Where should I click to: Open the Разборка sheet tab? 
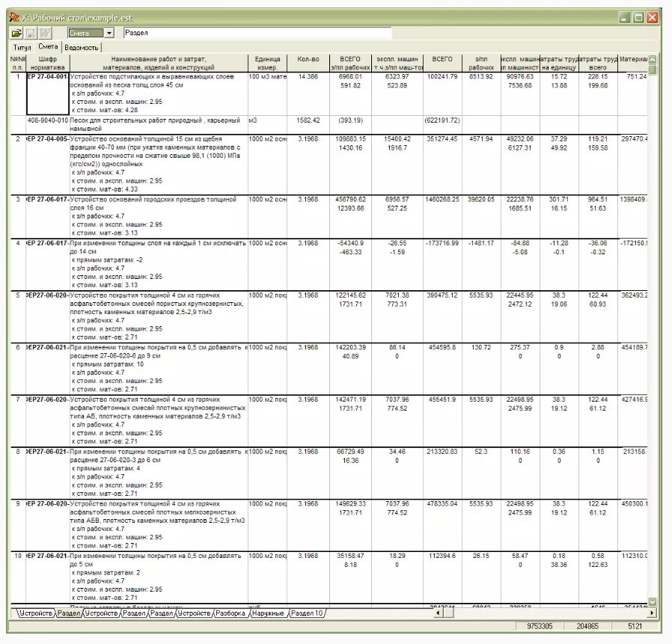230,613
